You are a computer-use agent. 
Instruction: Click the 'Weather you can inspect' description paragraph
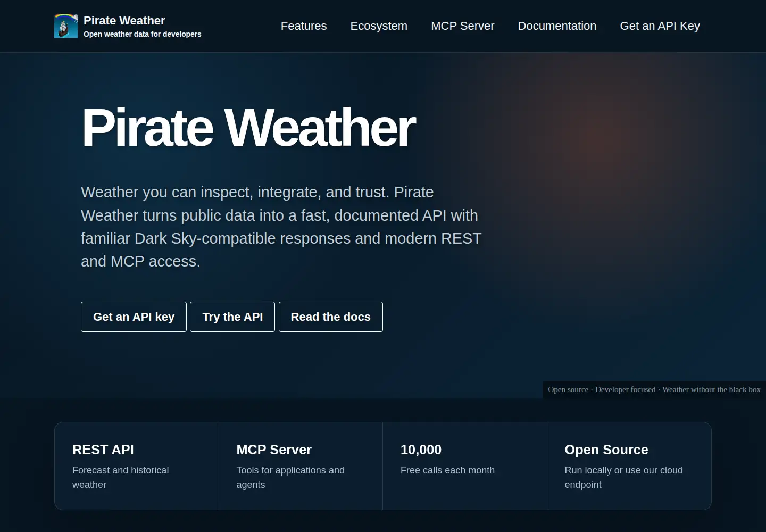pos(281,227)
